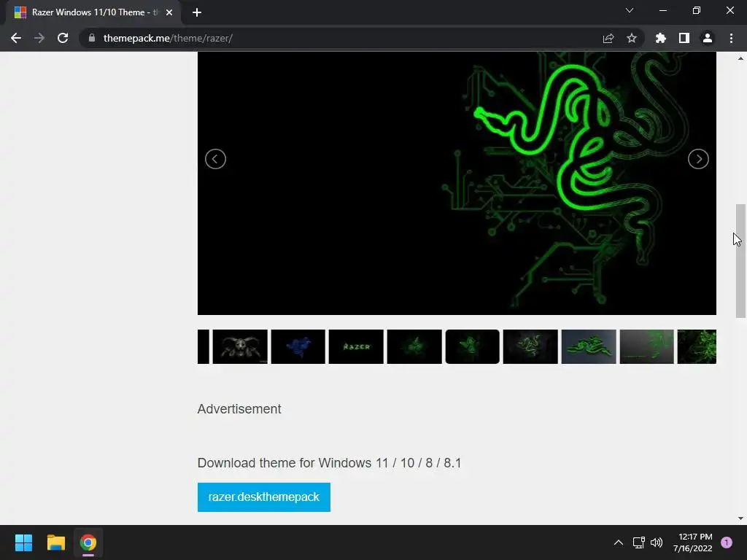Select the last partially visible green thumbnail
The width and height of the screenshot is (747, 560).
pyautogui.click(x=697, y=346)
